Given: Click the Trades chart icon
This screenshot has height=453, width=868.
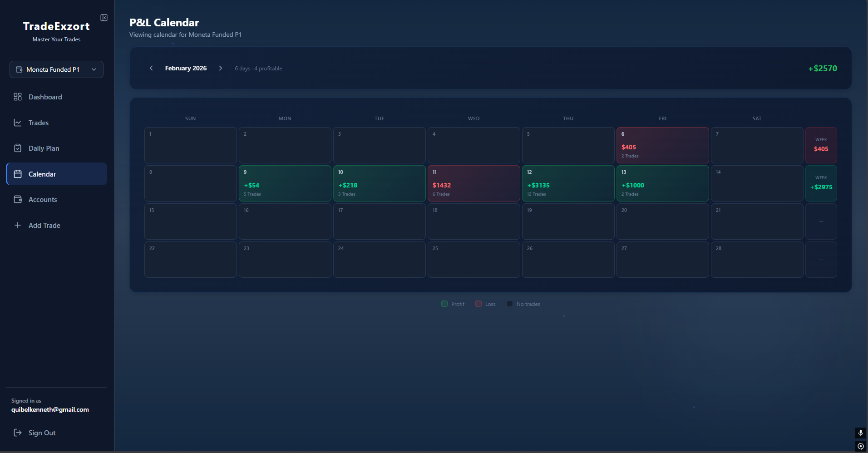Looking at the screenshot, I should click(x=18, y=123).
